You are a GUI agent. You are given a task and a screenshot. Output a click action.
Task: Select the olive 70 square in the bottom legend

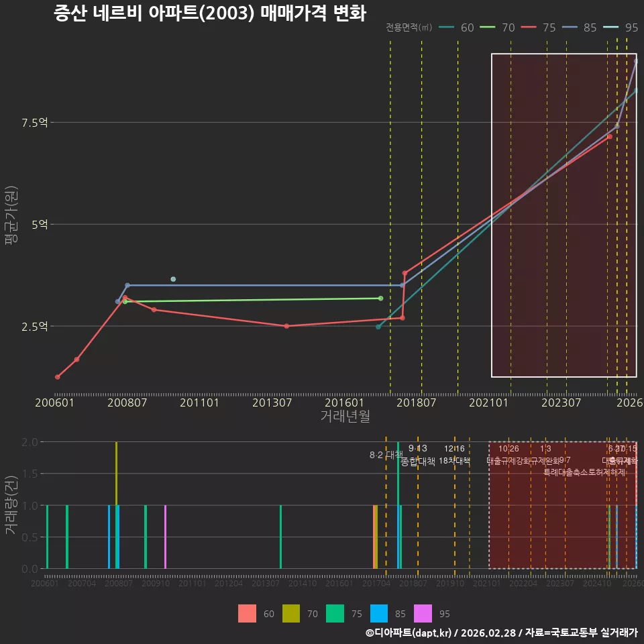tap(290, 613)
